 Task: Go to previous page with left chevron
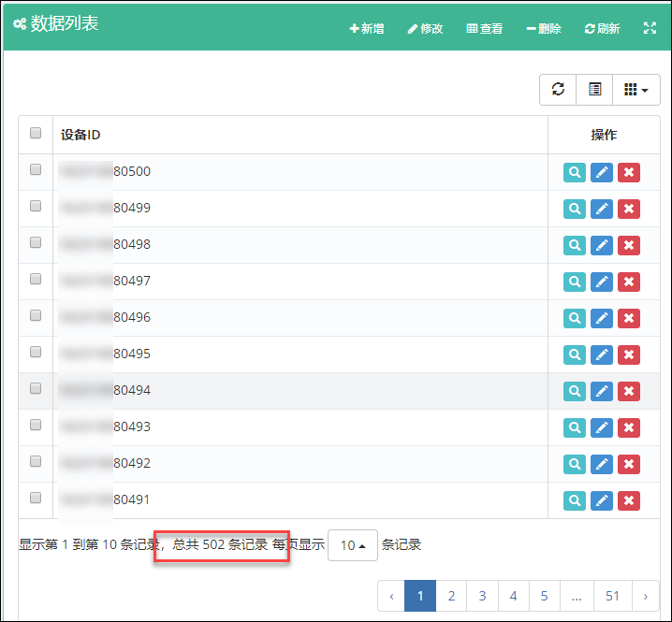[391, 596]
